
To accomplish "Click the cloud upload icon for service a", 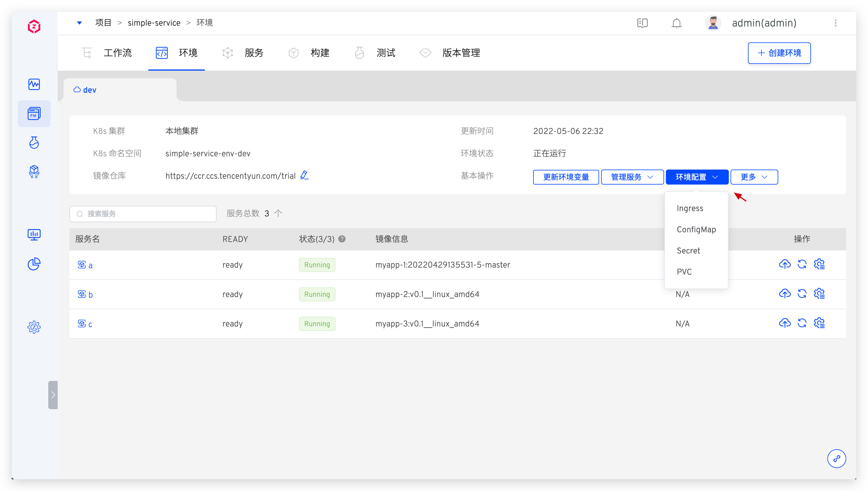I will pos(784,264).
